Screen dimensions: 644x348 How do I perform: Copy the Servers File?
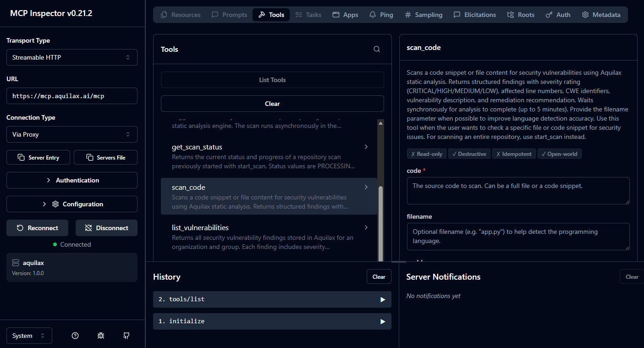[105, 157]
